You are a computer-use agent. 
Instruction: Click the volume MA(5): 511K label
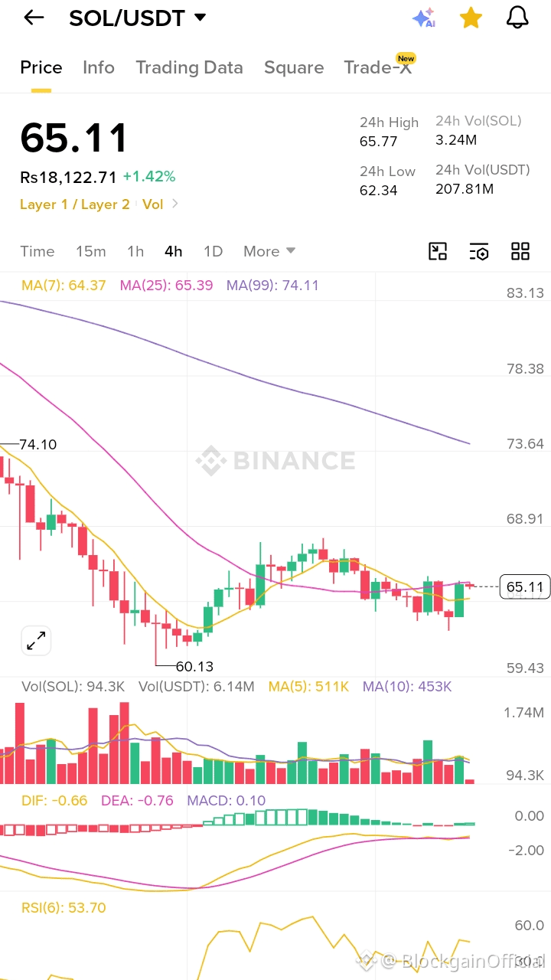coord(309,687)
